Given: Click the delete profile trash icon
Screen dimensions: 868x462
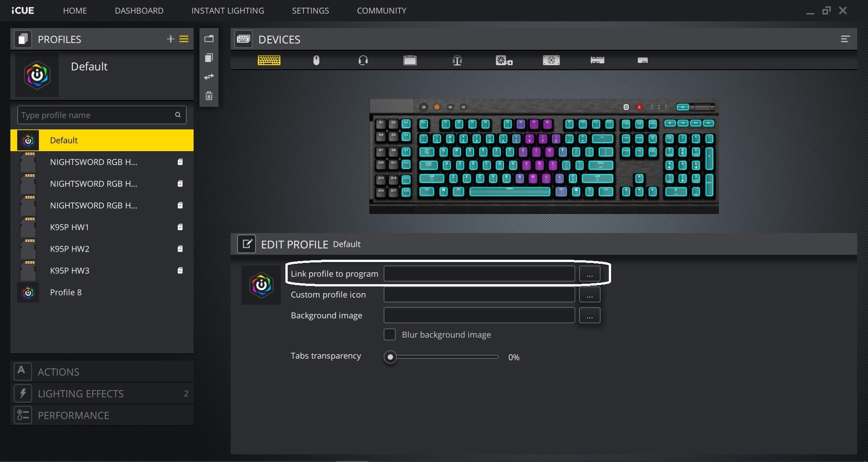Looking at the screenshot, I should click(209, 95).
